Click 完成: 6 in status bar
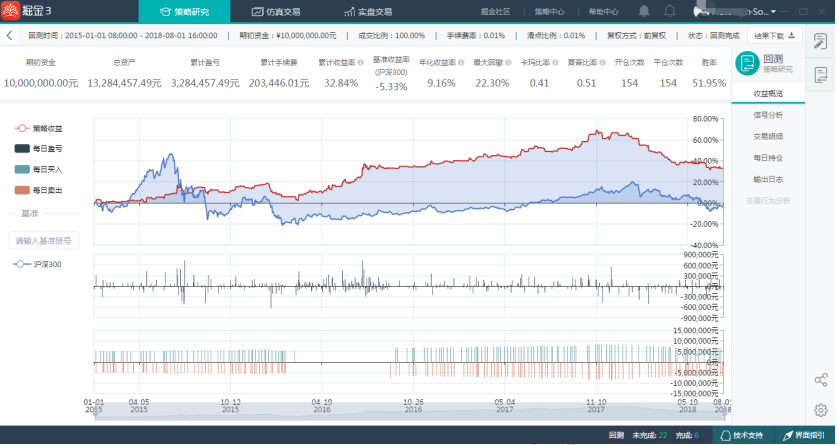 pyautogui.click(x=687, y=435)
